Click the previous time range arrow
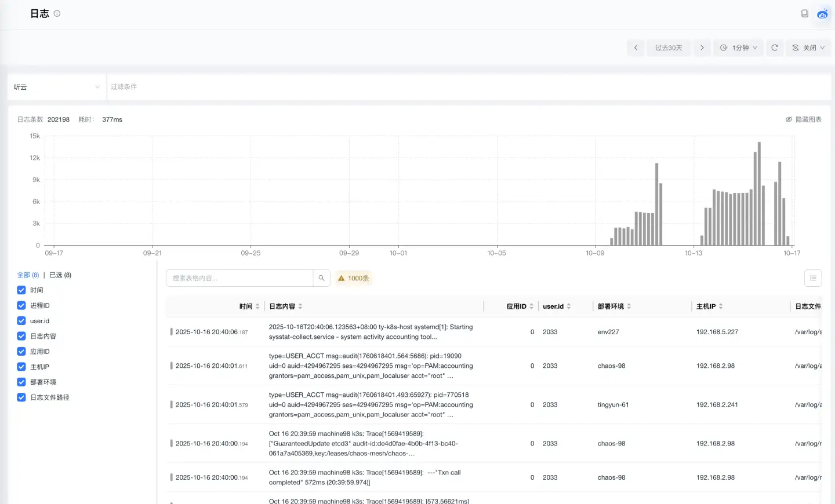Image resolution: width=835 pixels, height=504 pixels. coord(636,48)
